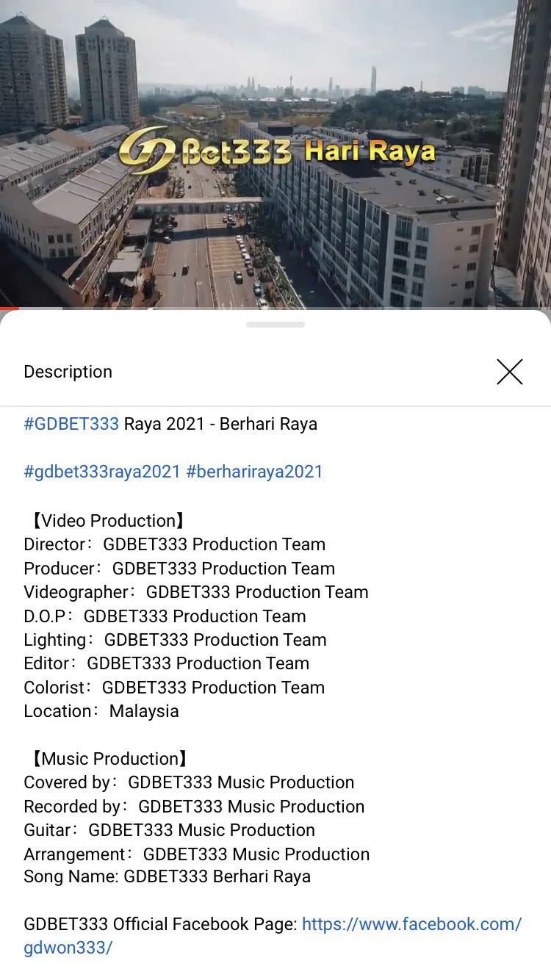Open the #berhariraya2021 hashtag
551x980 pixels.
(254, 472)
